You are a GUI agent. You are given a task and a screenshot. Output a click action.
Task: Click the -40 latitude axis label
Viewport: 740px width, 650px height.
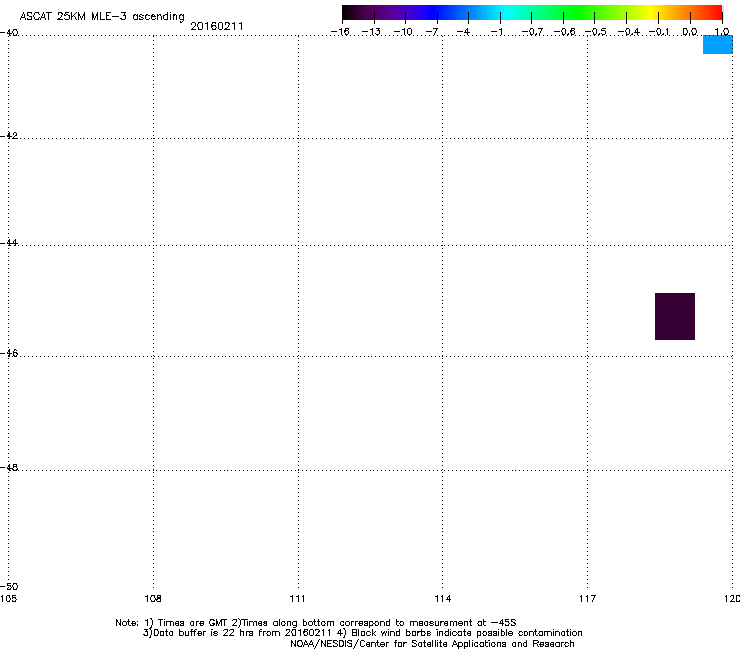pos(9,33)
